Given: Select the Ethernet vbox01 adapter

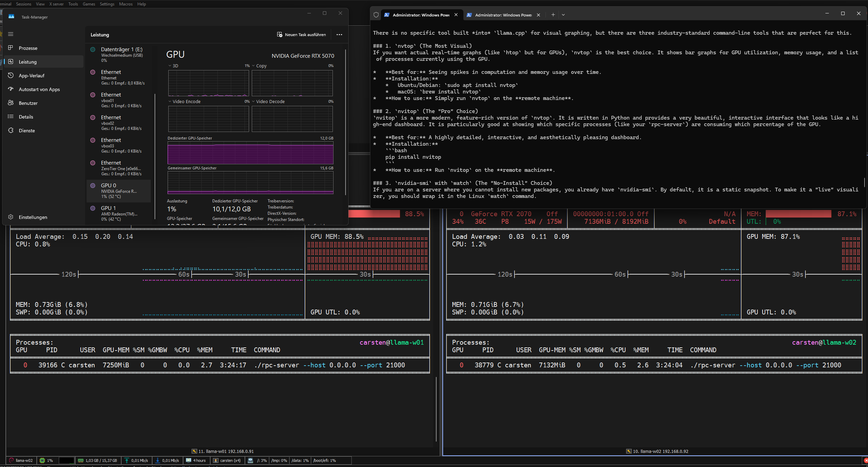Looking at the screenshot, I should pos(119,100).
